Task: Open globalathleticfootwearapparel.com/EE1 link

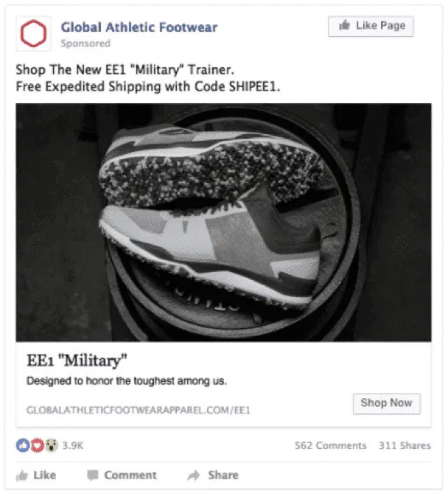Action: click(139, 410)
